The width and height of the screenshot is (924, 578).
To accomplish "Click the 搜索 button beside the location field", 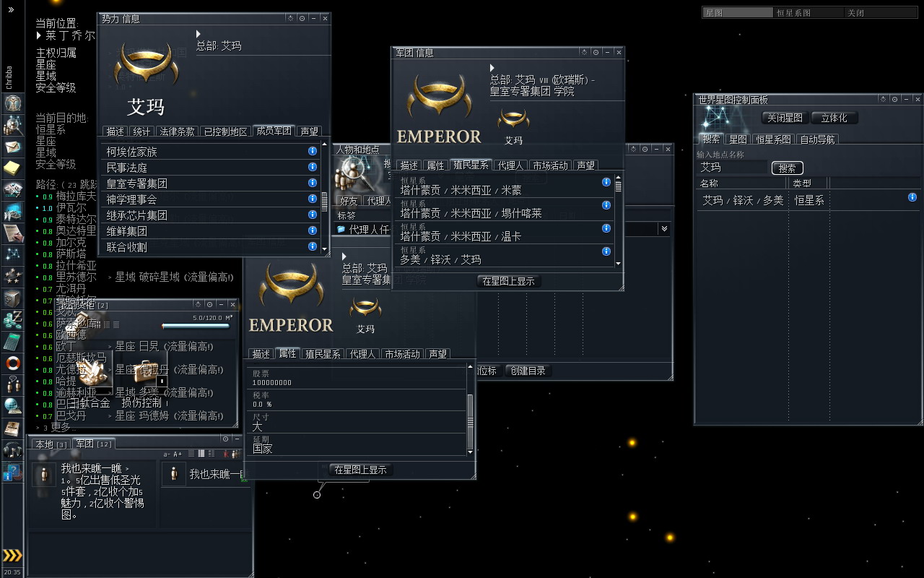I will [787, 168].
